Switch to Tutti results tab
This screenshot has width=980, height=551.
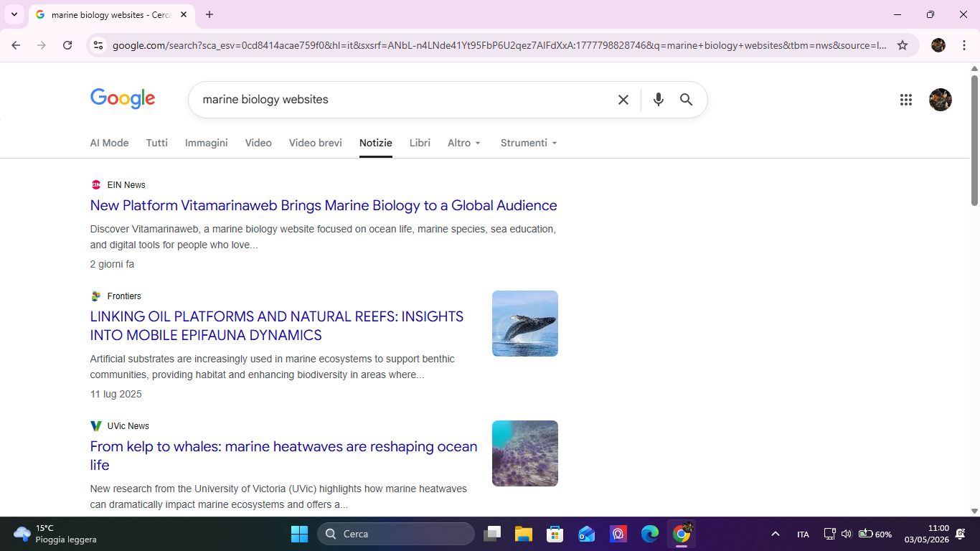point(157,143)
